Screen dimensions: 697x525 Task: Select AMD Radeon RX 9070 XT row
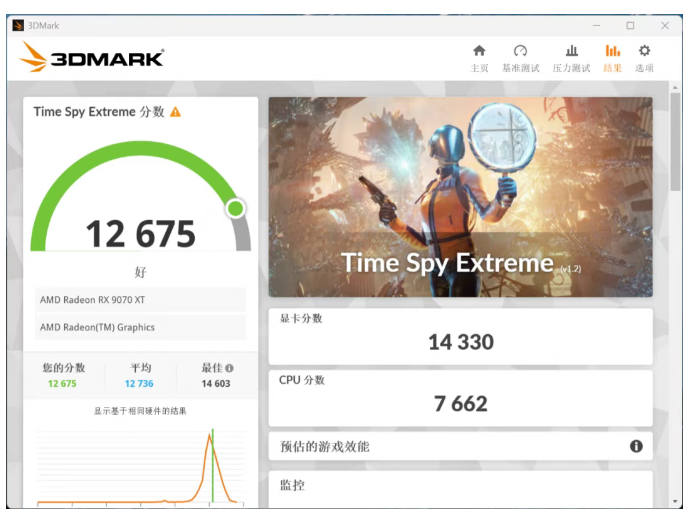coord(140,300)
